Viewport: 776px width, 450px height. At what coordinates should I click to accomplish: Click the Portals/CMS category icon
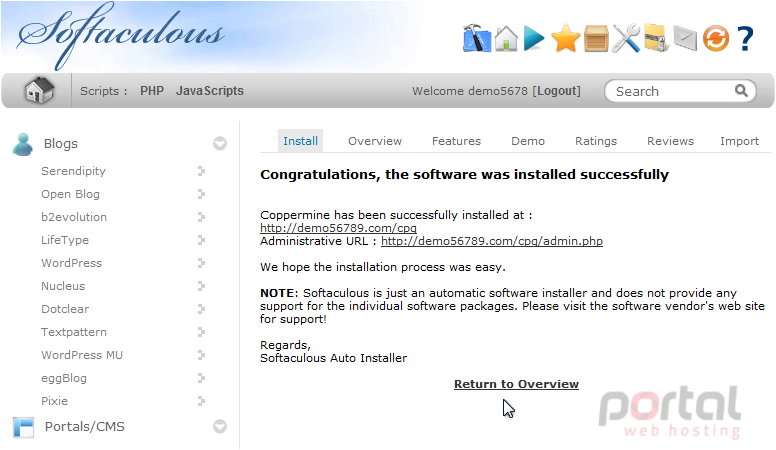(23, 427)
